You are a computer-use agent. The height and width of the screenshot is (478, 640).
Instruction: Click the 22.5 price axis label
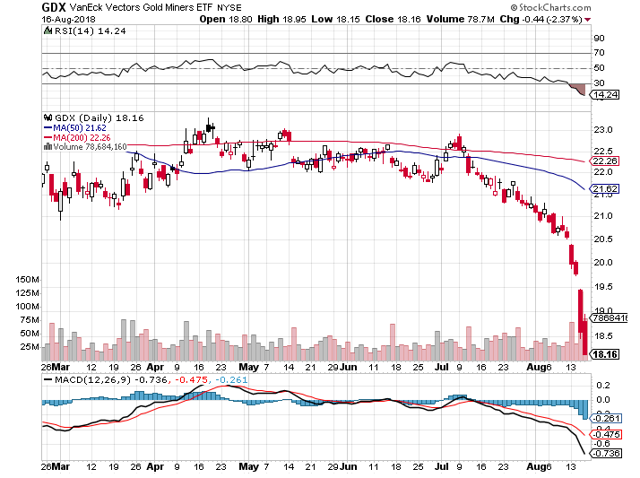(x=603, y=151)
